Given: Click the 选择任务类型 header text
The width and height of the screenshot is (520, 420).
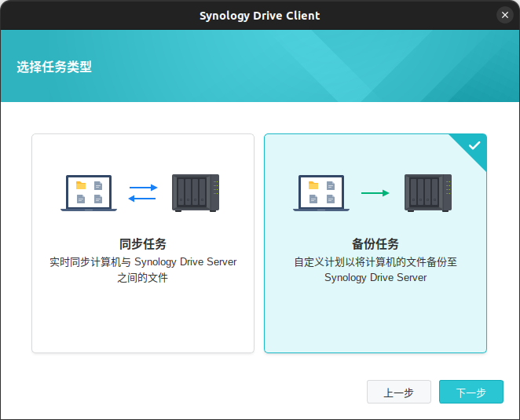Looking at the screenshot, I should pos(54,67).
